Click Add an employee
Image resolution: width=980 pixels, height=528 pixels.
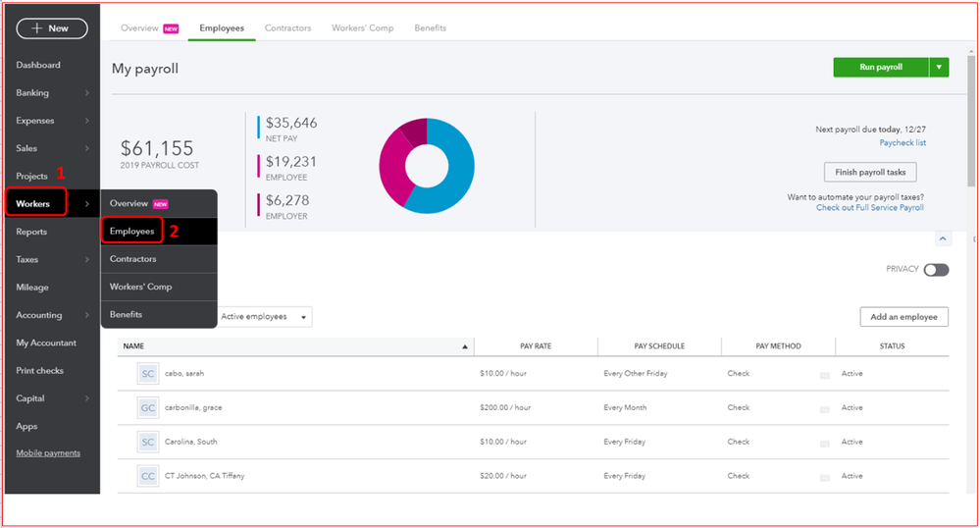coord(903,316)
